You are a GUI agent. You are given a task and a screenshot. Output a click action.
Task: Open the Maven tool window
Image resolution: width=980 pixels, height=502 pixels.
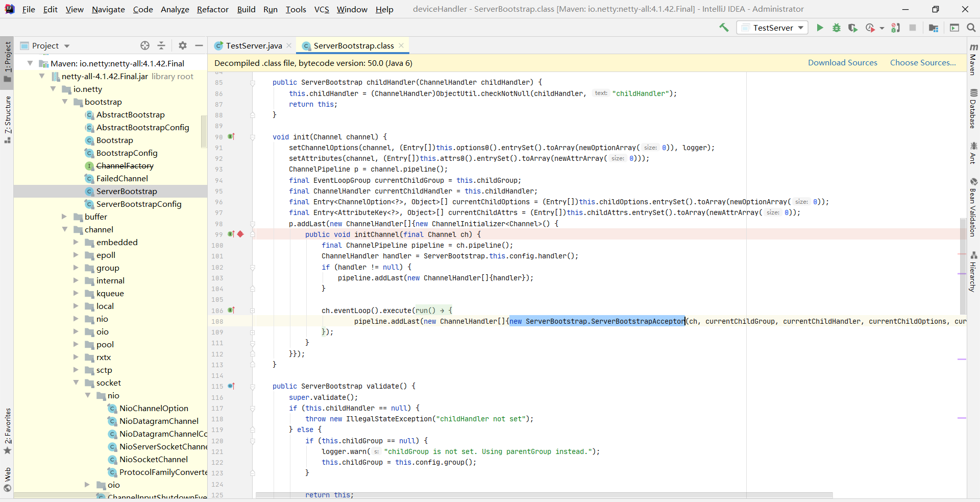[x=973, y=59]
